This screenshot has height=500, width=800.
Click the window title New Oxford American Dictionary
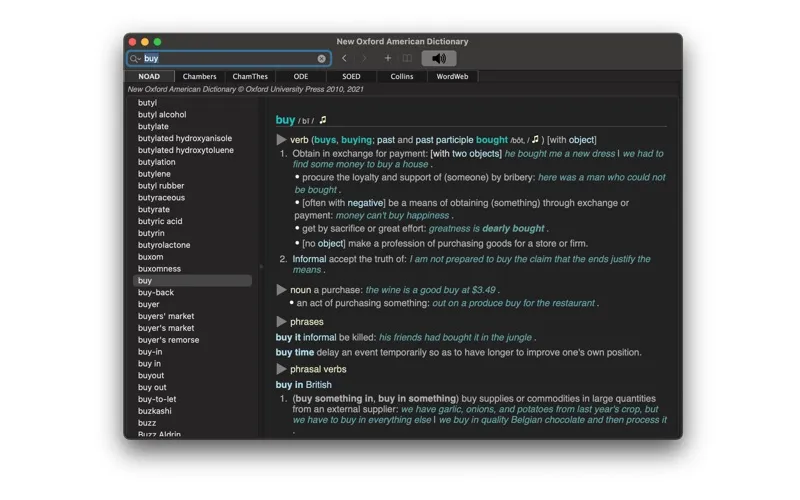pyautogui.click(x=402, y=41)
